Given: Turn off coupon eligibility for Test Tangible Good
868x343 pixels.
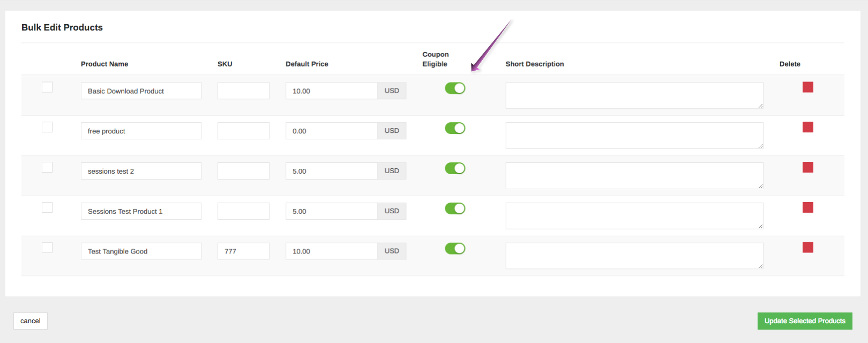Looking at the screenshot, I should [x=455, y=249].
